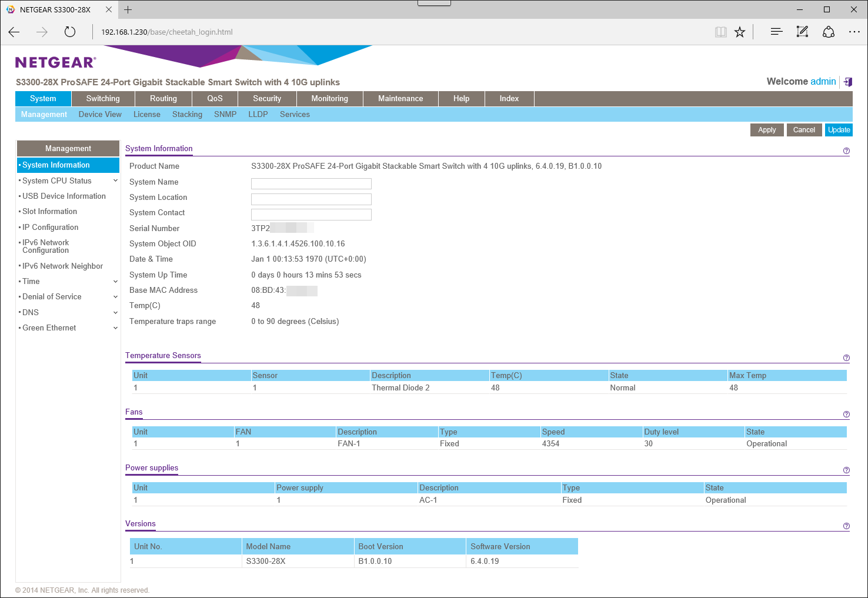Screen dimensions: 868x598
Task: Click the browser address bar URL
Action: click(167, 32)
